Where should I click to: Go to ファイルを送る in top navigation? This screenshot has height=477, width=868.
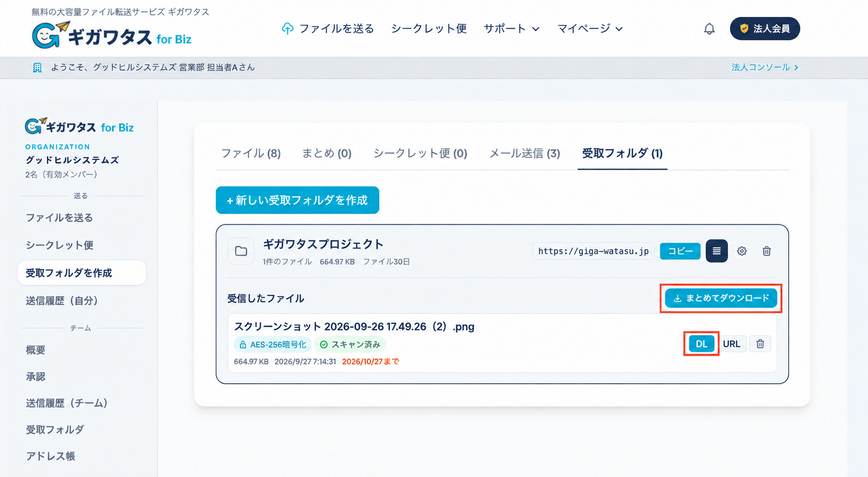tap(328, 29)
